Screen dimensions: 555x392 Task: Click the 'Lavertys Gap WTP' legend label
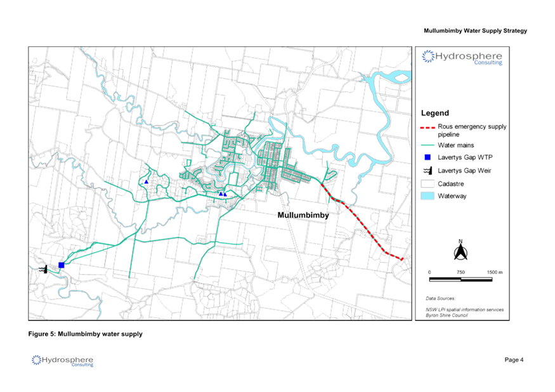[x=465, y=157]
